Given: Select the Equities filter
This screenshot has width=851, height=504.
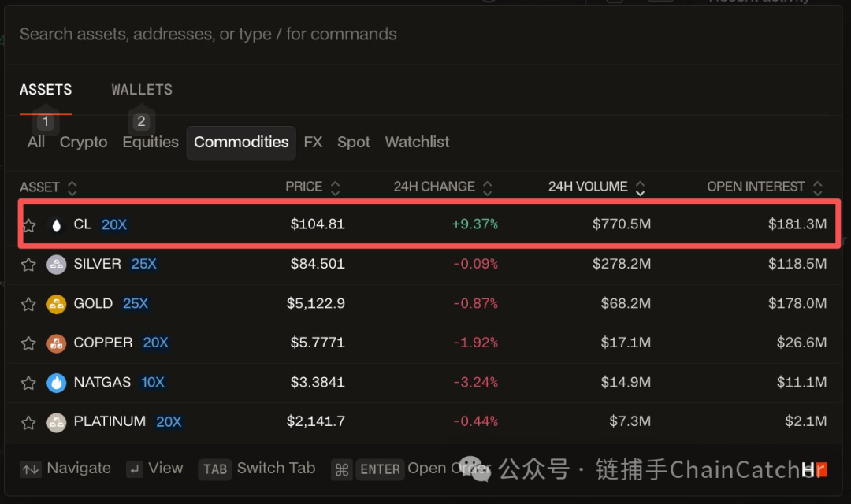Looking at the screenshot, I should pyautogui.click(x=151, y=142).
